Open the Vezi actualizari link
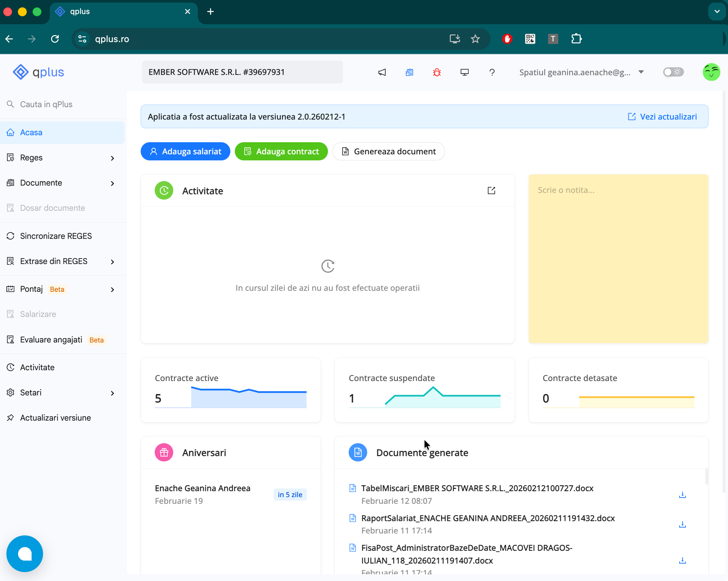Screen dimensions: 728x581 click(662, 116)
